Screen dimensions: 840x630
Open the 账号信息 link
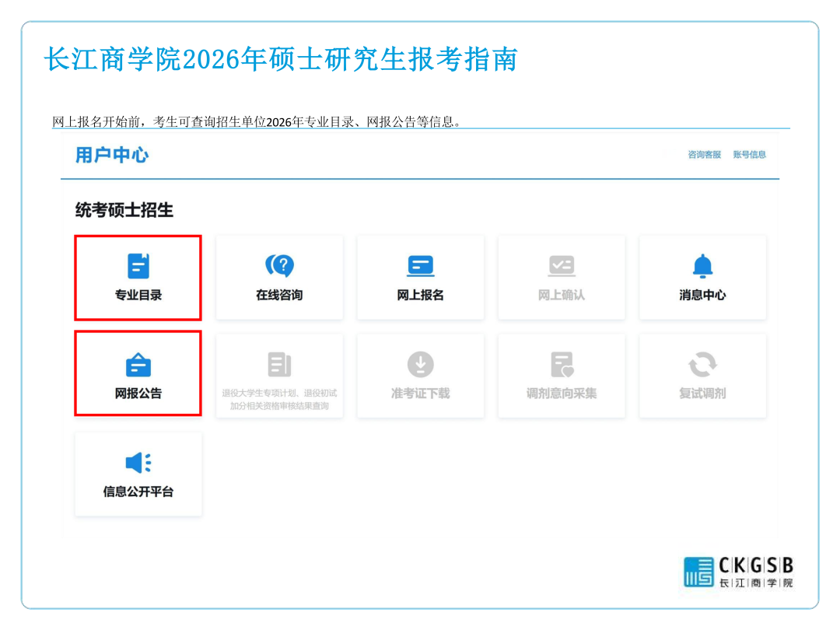[749, 155]
